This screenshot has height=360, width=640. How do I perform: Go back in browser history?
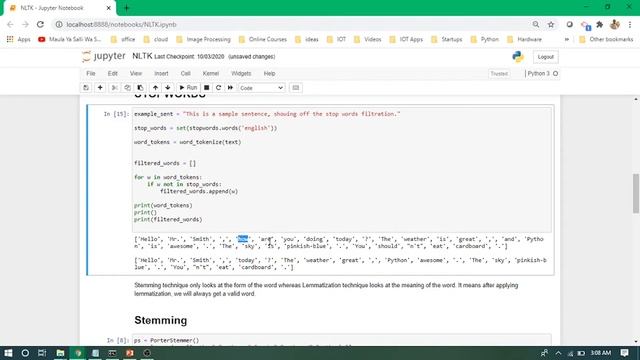click(x=10, y=24)
